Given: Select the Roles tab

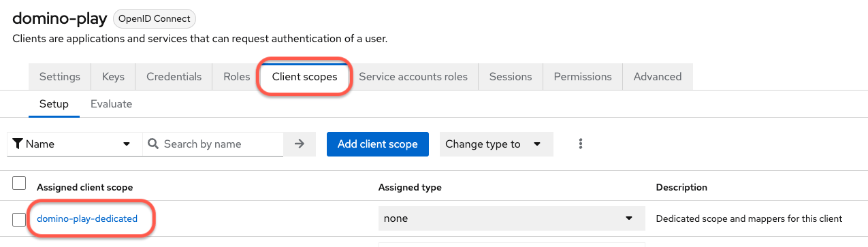Looking at the screenshot, I should tap(236, 77).
